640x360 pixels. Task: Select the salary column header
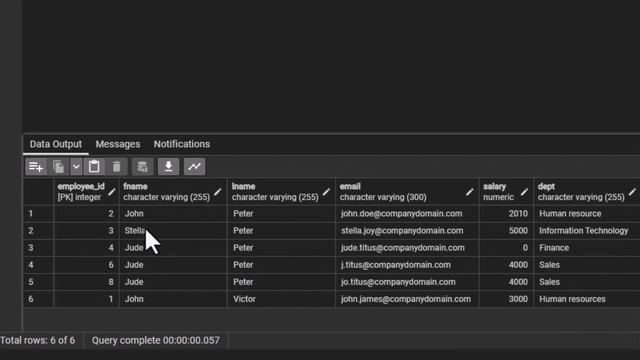tap(506, 191)
